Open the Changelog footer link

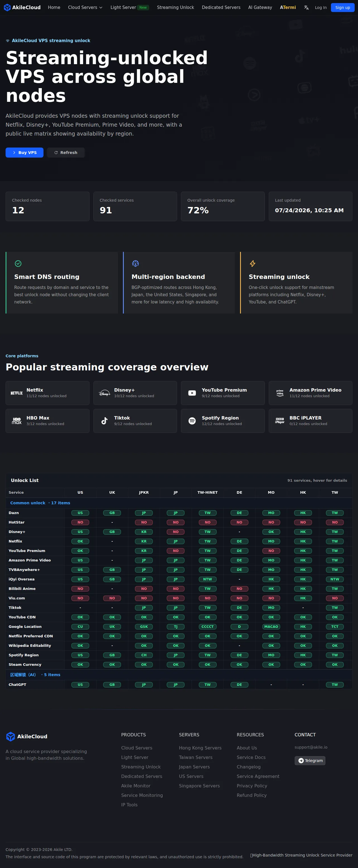[248, 766]
